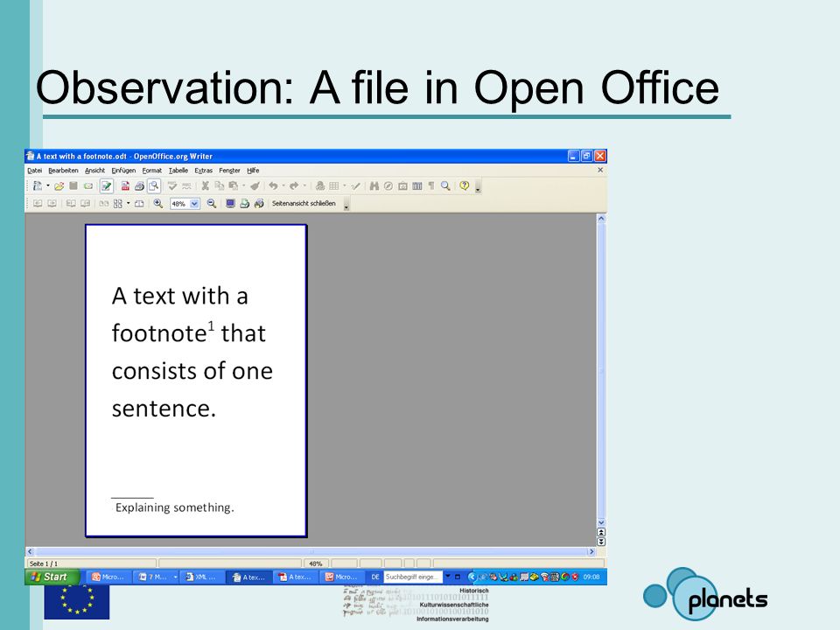Click the Suchbegriff eingeben search field
This screenshot has height=630, width=840.
(413, 577)
